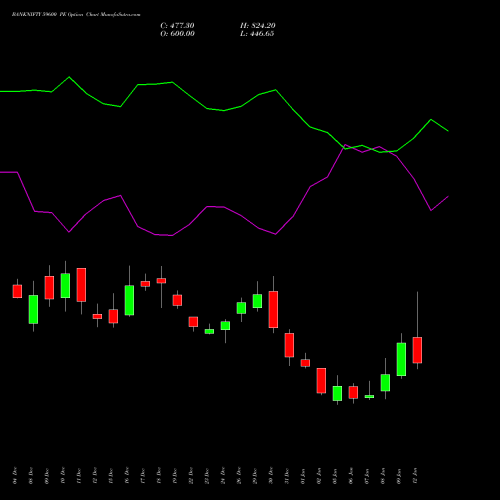Click the large red candle on 11 Dec
Screen dimensions: 500x500
tap(81, 285)
